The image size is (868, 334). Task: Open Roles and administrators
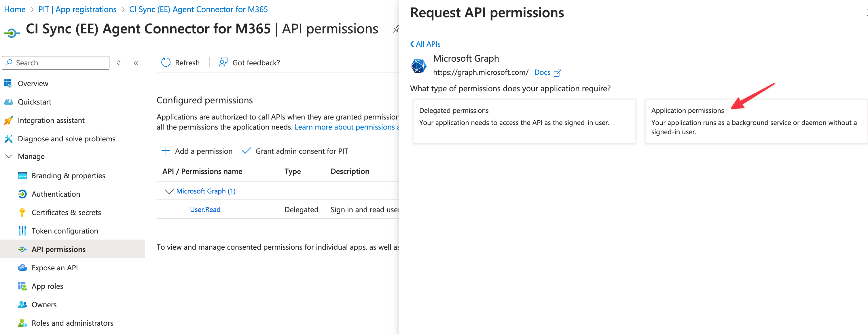[x=73, y=323]
